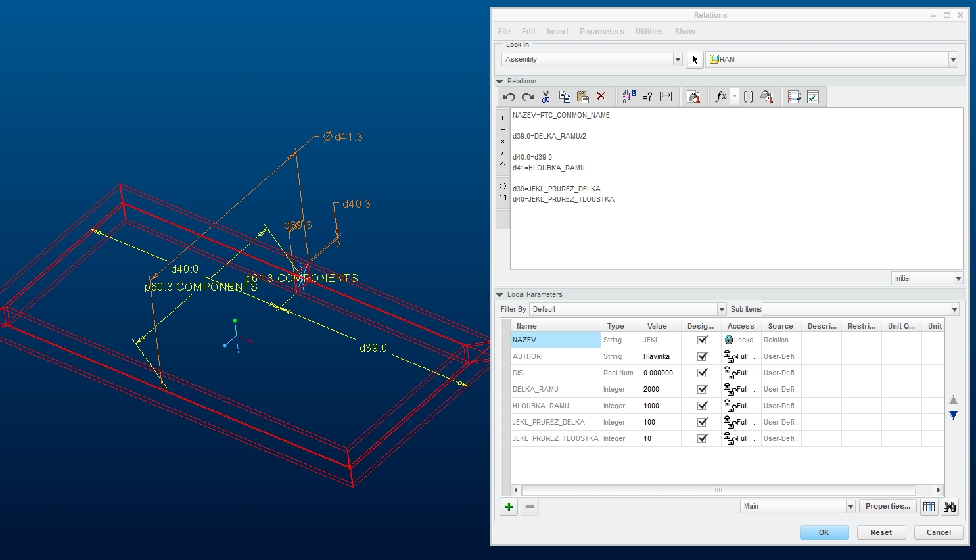Click the Reset button
This screenshot has width=976, height=560.
coord(881,532)
